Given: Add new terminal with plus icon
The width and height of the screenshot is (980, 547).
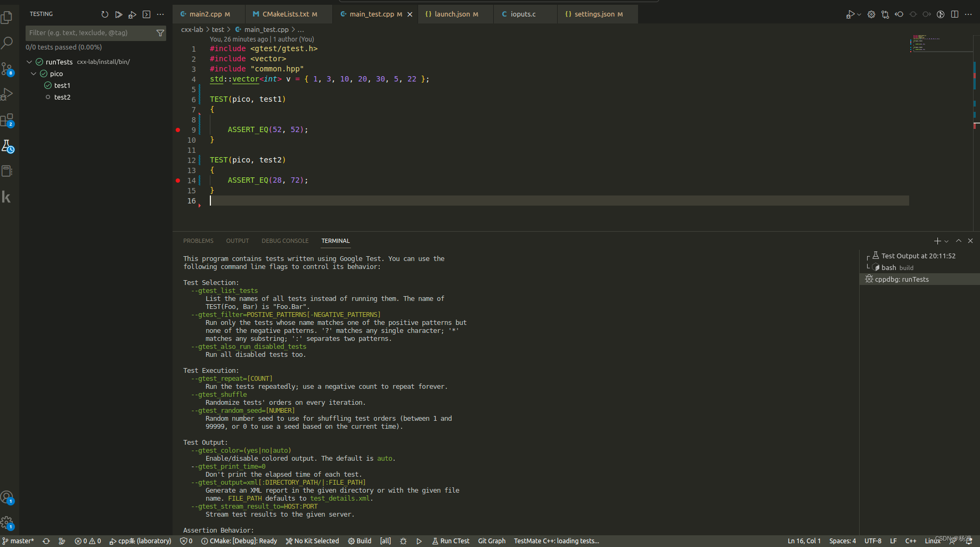Looking at the screenshot, I should pyautogui.click(x=937, y=241).
